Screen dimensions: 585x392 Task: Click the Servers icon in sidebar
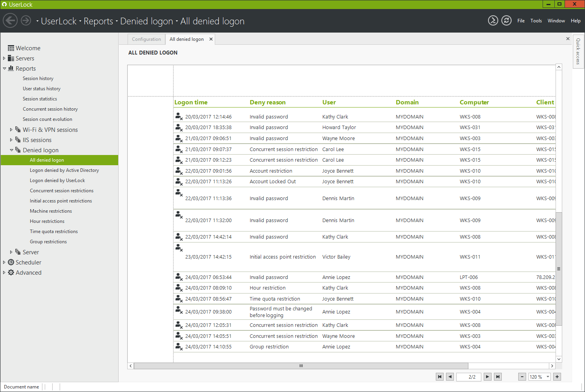11,58
